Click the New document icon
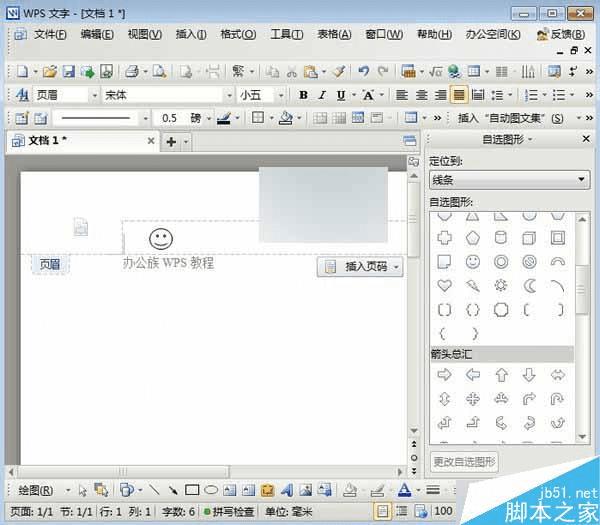 [x=22, y=72]
